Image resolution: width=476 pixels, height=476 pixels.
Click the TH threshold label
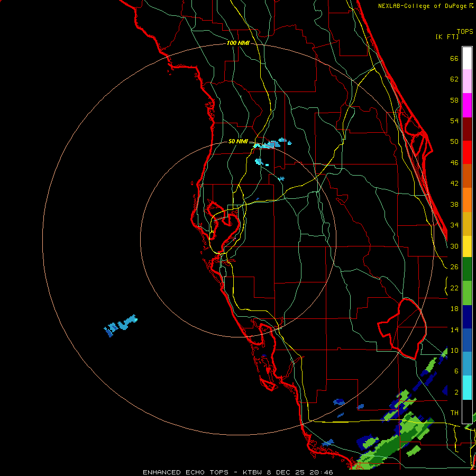pos(454,413)
